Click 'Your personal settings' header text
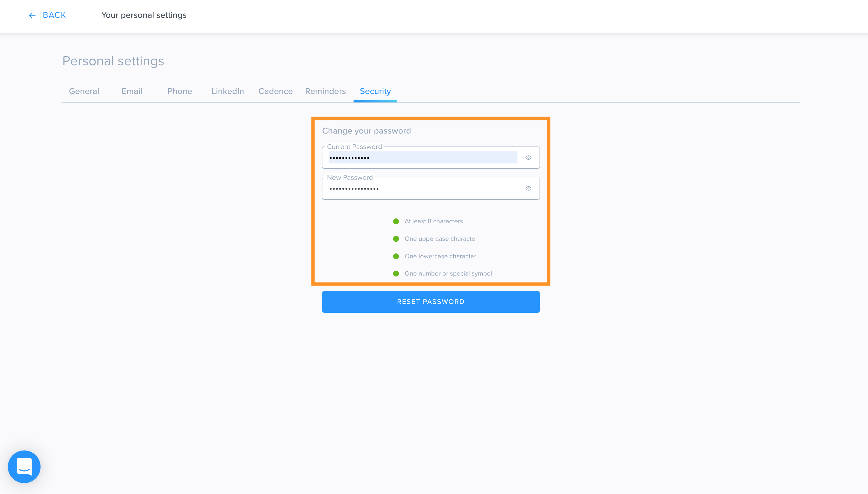This screenshot has height=494, width=868. click(144, 15)
